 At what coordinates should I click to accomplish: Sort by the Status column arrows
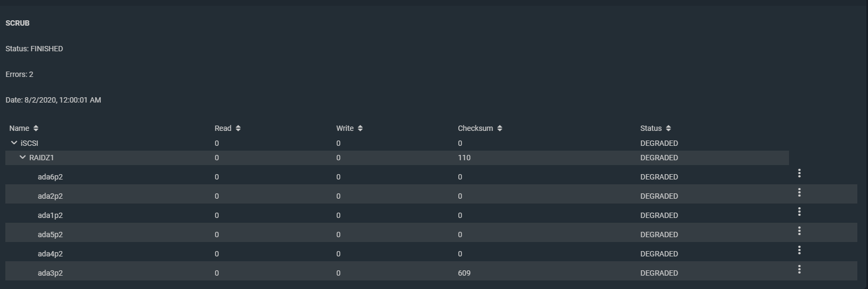(x=668, y=128)
